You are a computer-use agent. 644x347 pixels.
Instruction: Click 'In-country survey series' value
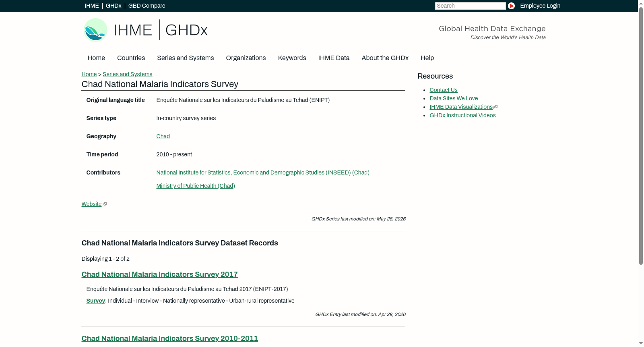pyautogui.click(x=186, y=118)
